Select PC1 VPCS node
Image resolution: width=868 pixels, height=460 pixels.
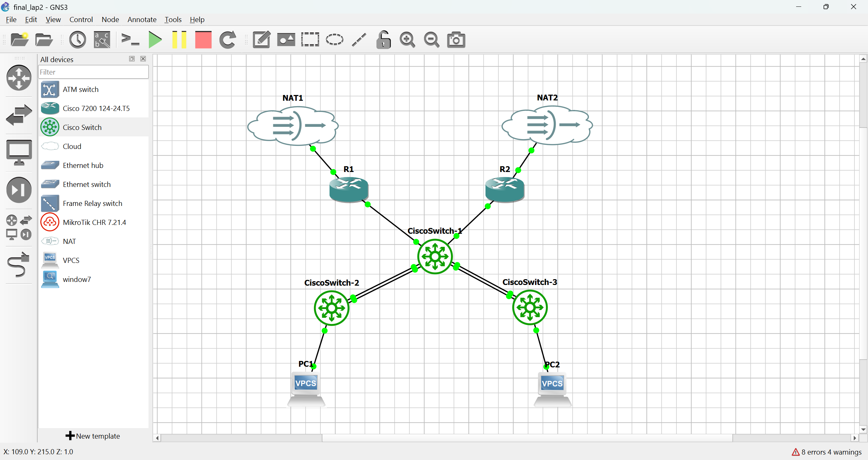pos(306,389)
